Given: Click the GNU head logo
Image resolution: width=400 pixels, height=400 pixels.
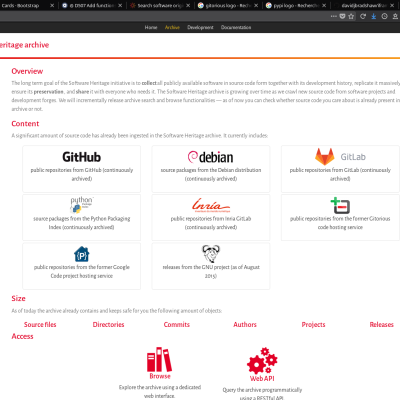Looking at the screenshot, I should (211, 254).
